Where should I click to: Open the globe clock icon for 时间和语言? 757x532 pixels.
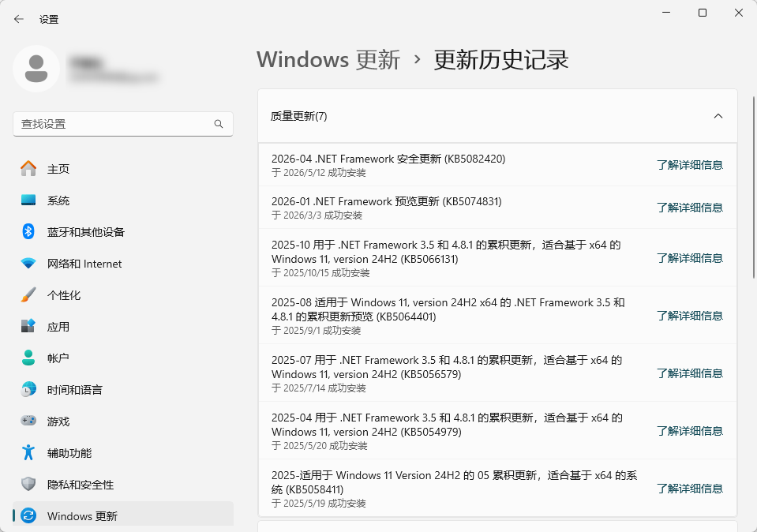(x=28, y=390)
